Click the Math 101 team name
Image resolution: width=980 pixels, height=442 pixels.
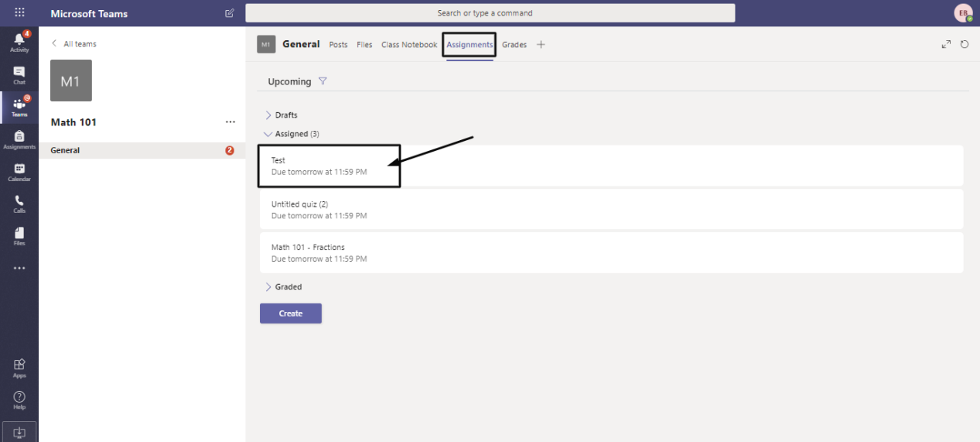73,122
